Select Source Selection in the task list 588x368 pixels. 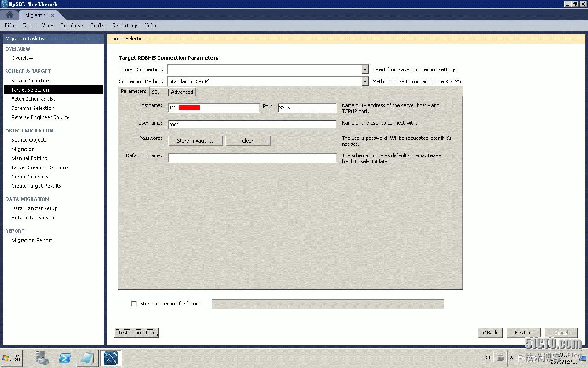coord(31,80)
